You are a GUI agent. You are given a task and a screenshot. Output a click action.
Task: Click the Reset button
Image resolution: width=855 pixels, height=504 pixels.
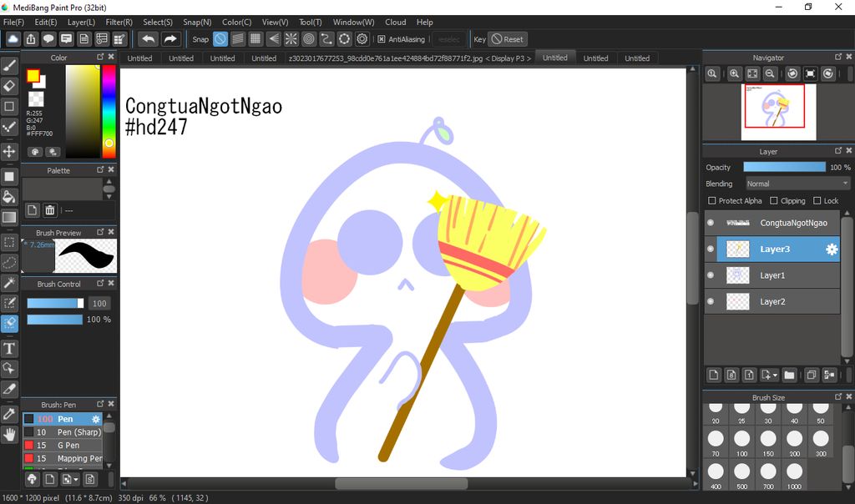click(x=507, y=39)
